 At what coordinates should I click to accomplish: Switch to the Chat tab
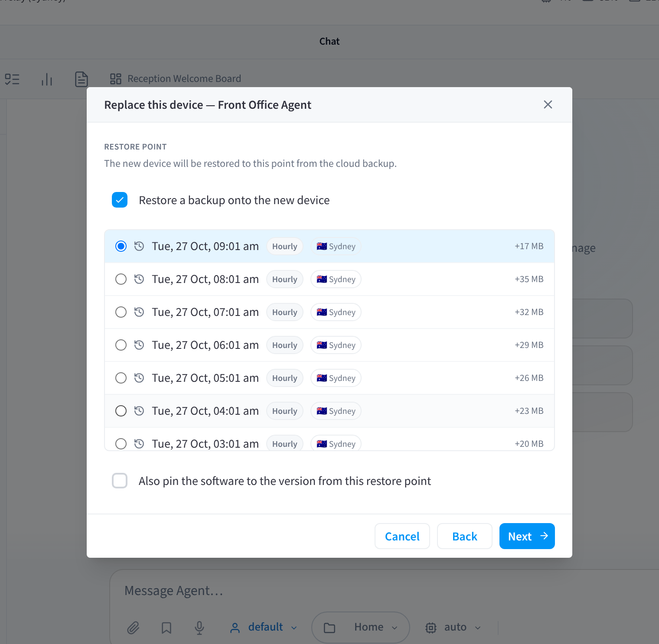[x=329, y=42]
